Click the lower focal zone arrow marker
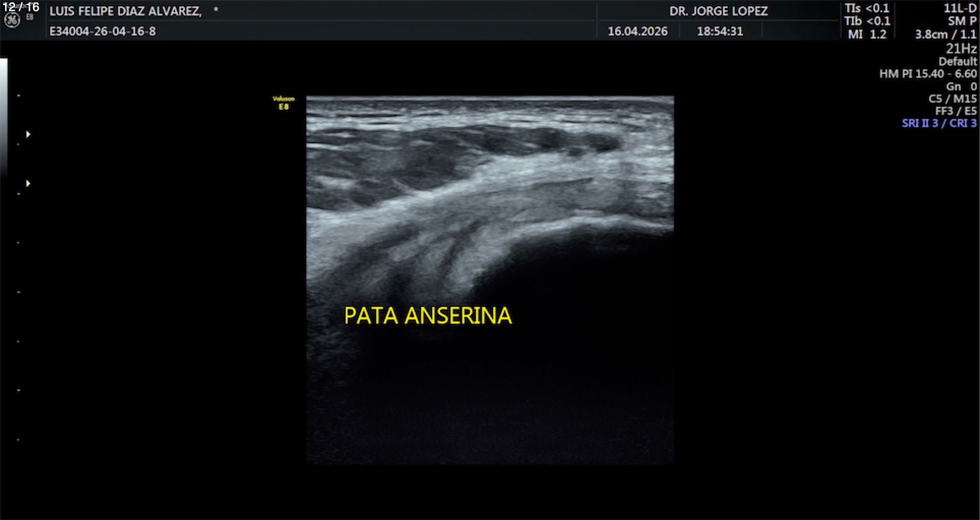 (x=28, y=183)
